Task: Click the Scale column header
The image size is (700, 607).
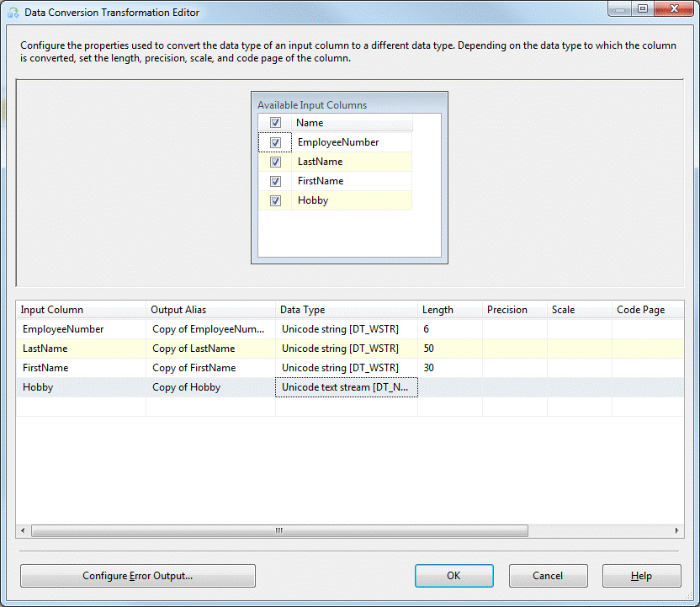Action: pos(580,310)
